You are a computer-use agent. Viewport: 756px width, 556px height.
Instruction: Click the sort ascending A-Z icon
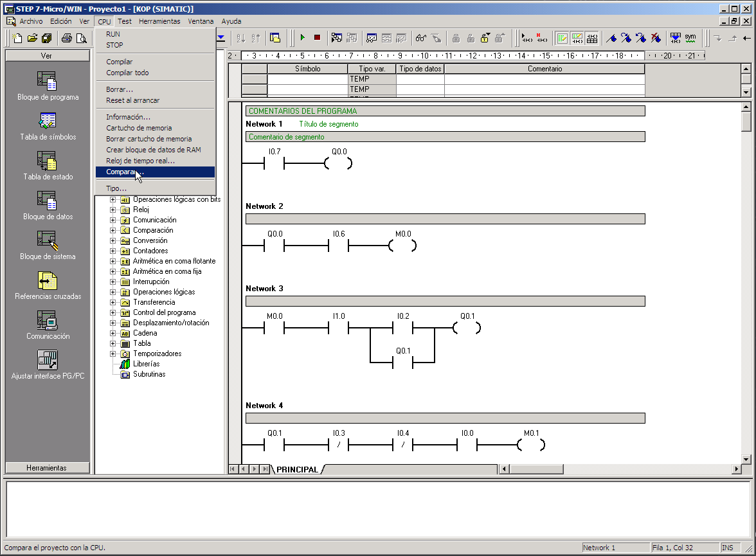click(241, 38)
